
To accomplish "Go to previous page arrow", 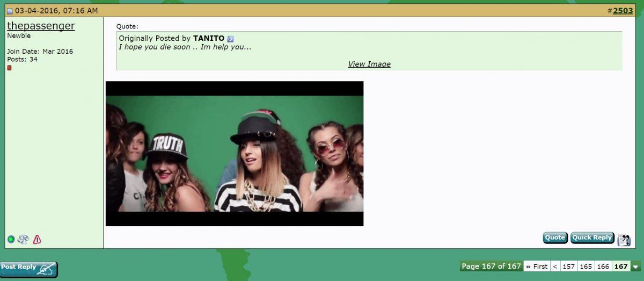I will 555,266.
